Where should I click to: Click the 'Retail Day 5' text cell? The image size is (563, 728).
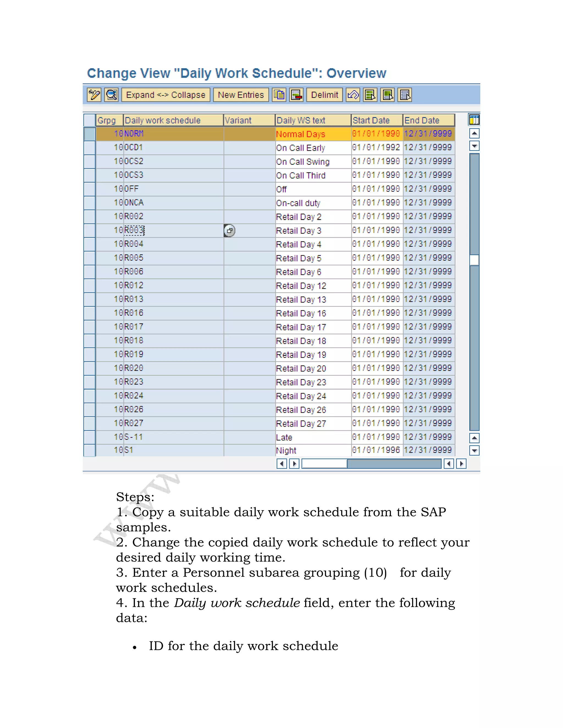point(313,258)
